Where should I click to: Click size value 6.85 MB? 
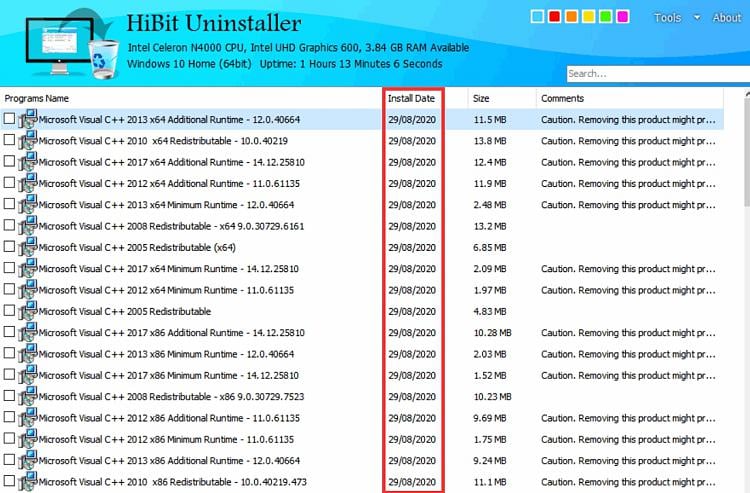tap(490, 248)
